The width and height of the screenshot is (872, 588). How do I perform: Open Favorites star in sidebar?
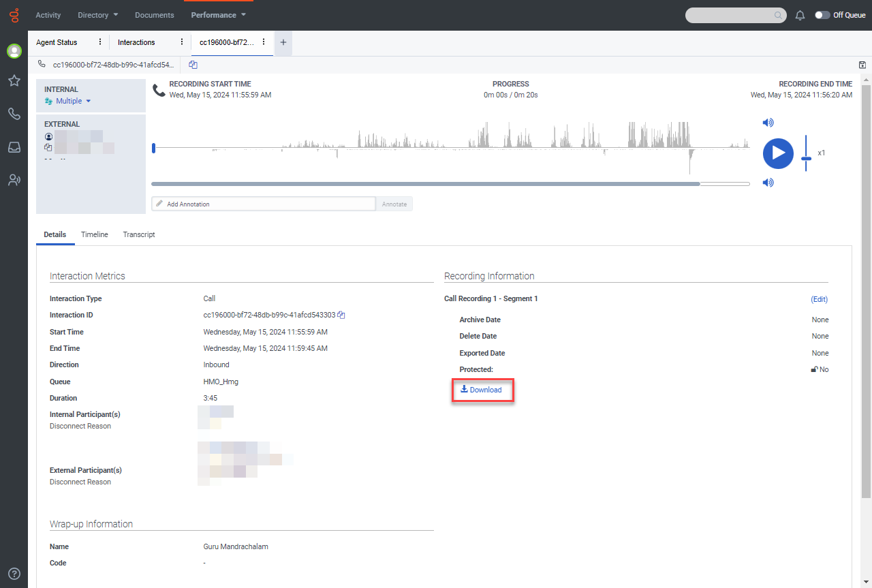(x=14, y=80)
